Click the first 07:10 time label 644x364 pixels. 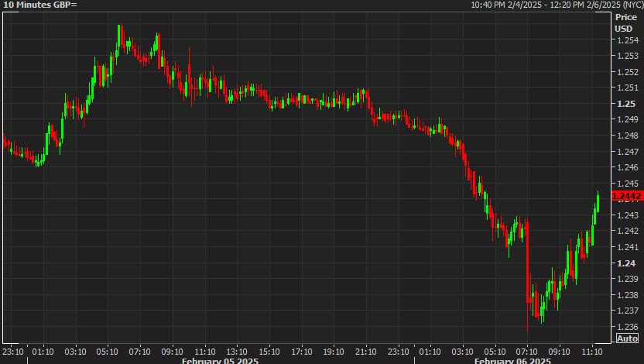139,352
